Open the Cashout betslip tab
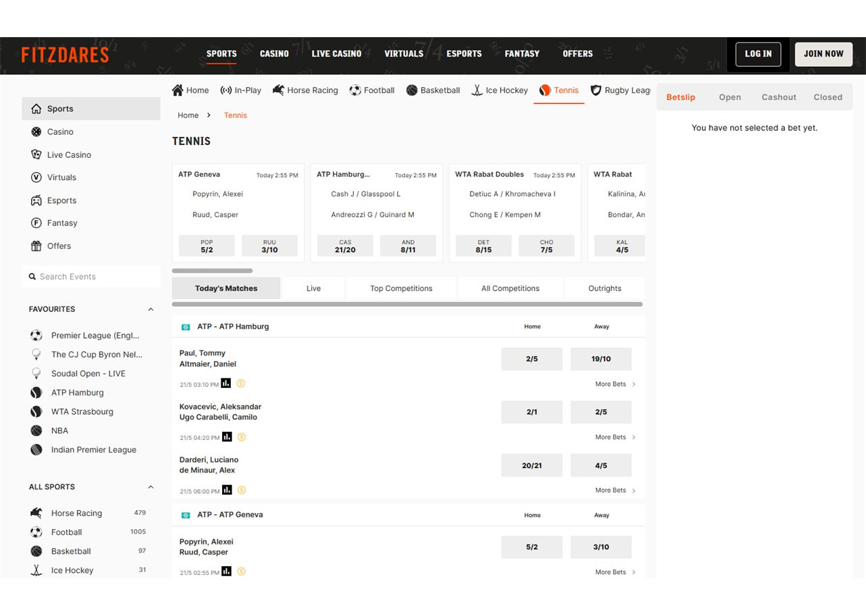866x616 pixels. (x=779, y=97)
